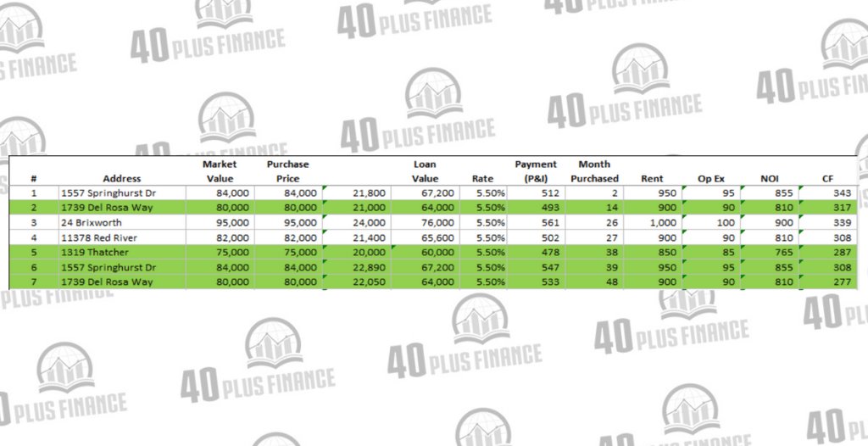Image resolution: width=868 pixels, height=446 pixels.
Task: Select month purchased value 27
Action: (x=594, y=237)
